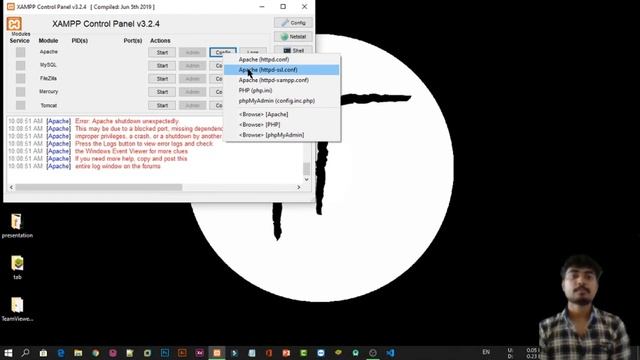
Task: Open Microsoft Office from the taskbar
Action: (x=269, y=353)
